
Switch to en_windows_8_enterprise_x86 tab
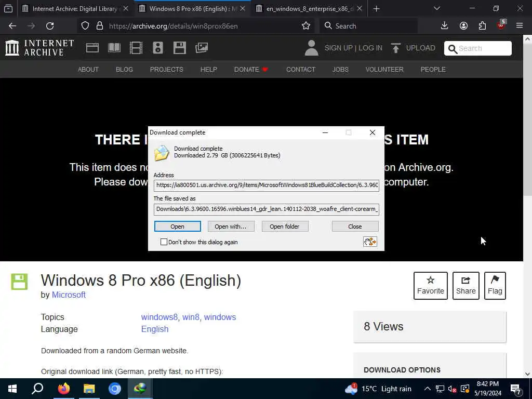click(309, 9)
